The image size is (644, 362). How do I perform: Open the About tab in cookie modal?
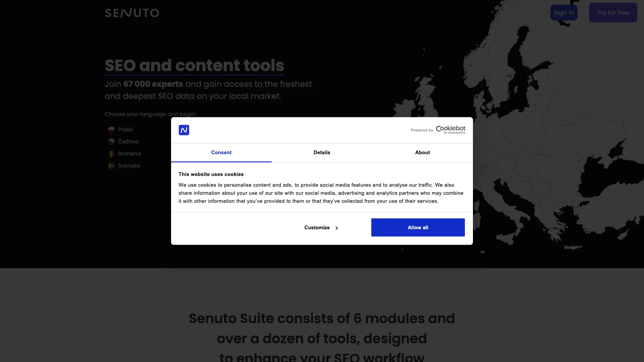click(x=422, y=152)
